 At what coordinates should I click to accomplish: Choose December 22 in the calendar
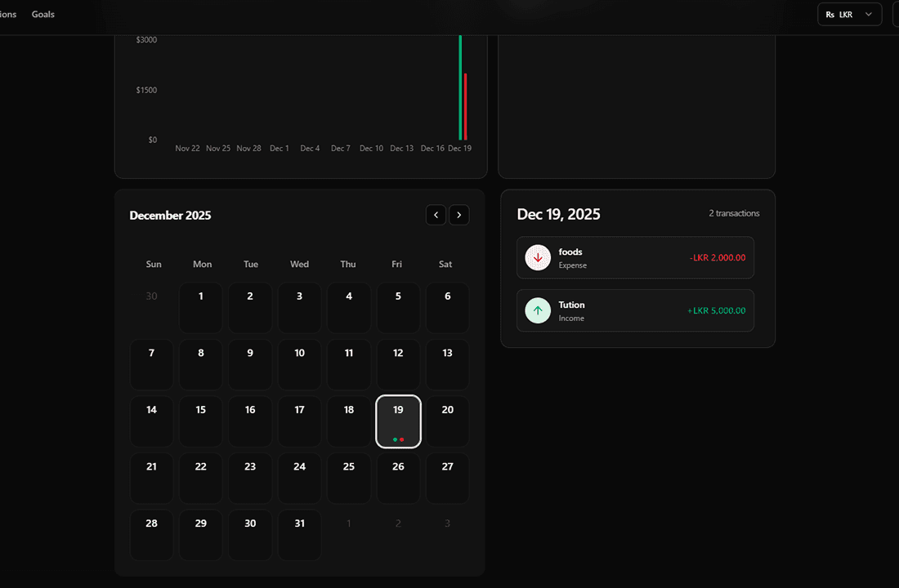201,479
